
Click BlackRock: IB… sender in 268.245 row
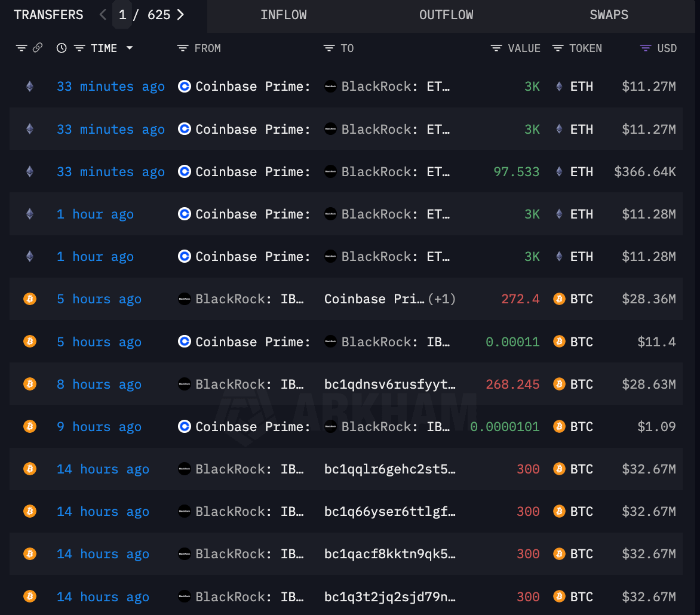pos(250,385)
